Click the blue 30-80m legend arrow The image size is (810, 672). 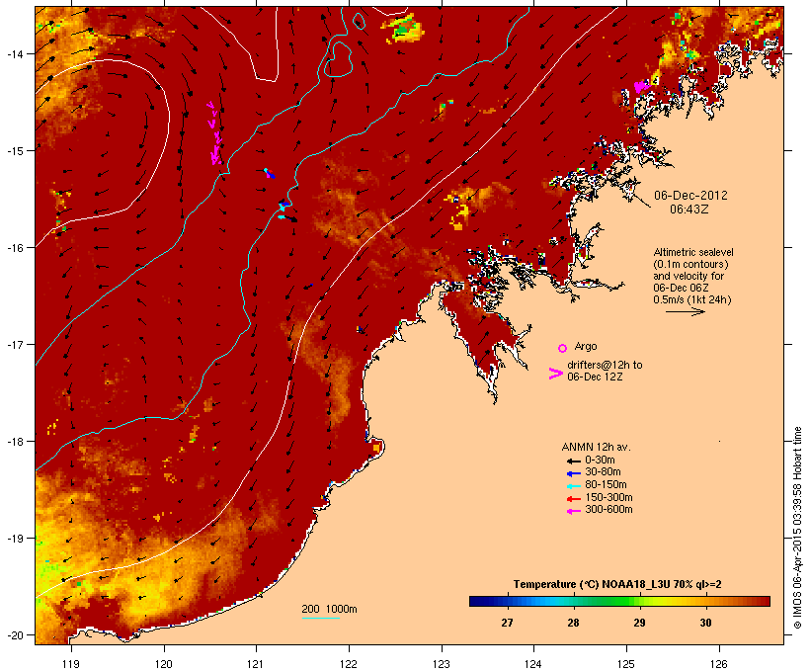pos(573,473)
